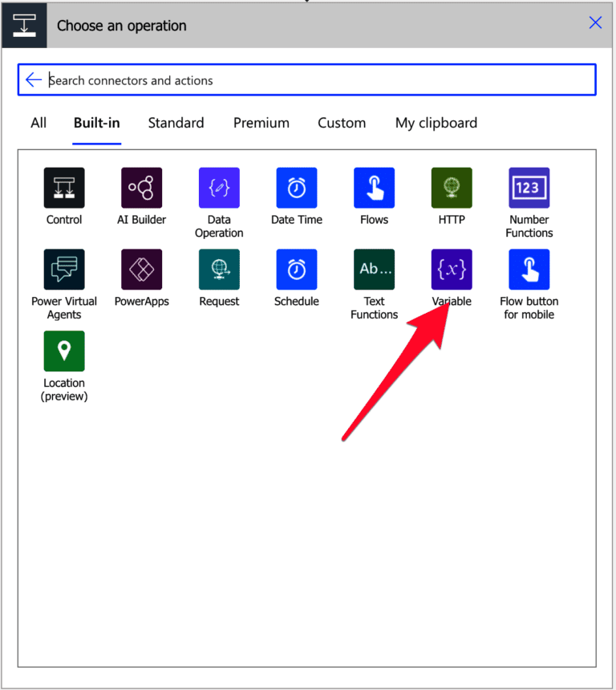Open the Request connector
The image size is (616, 690).
click(219, 270)
